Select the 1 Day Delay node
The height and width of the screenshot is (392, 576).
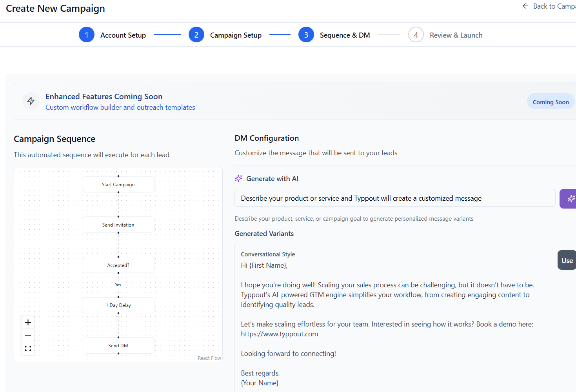point(118,305)
